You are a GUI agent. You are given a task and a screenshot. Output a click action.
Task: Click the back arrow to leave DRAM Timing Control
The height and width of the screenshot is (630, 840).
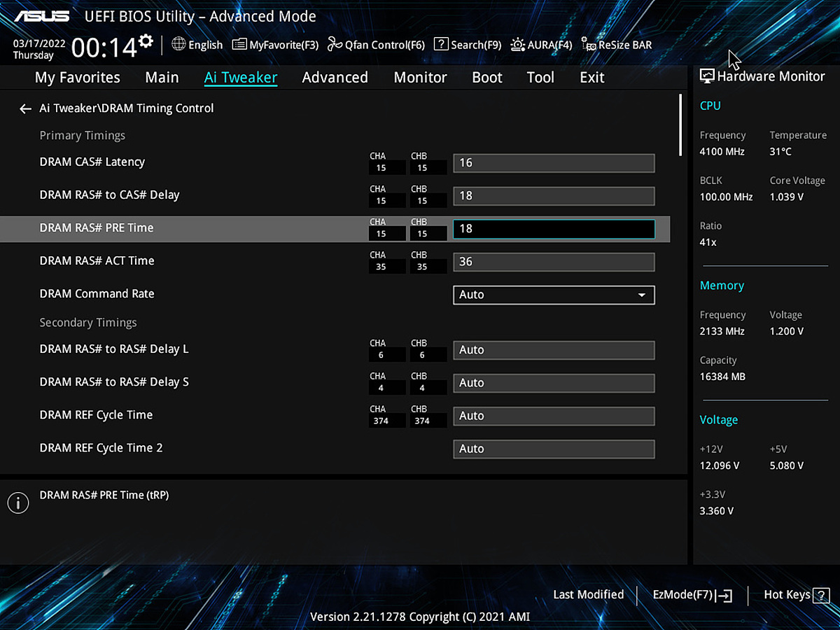click(26, 108)
